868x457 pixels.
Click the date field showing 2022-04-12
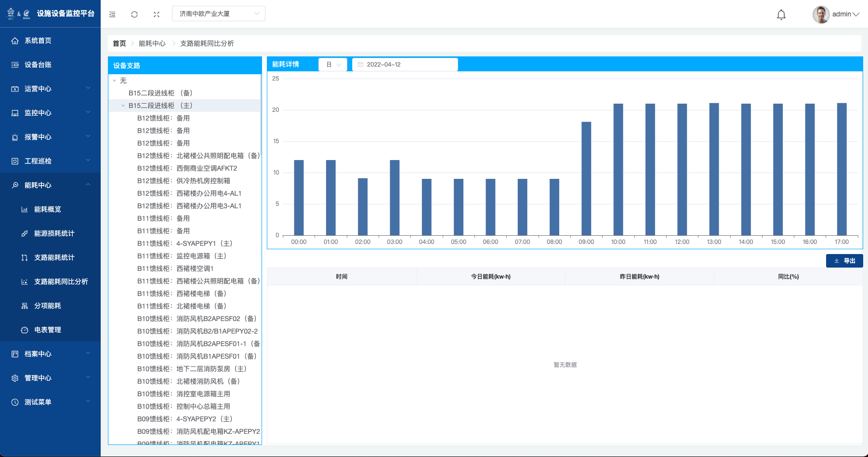405,65
